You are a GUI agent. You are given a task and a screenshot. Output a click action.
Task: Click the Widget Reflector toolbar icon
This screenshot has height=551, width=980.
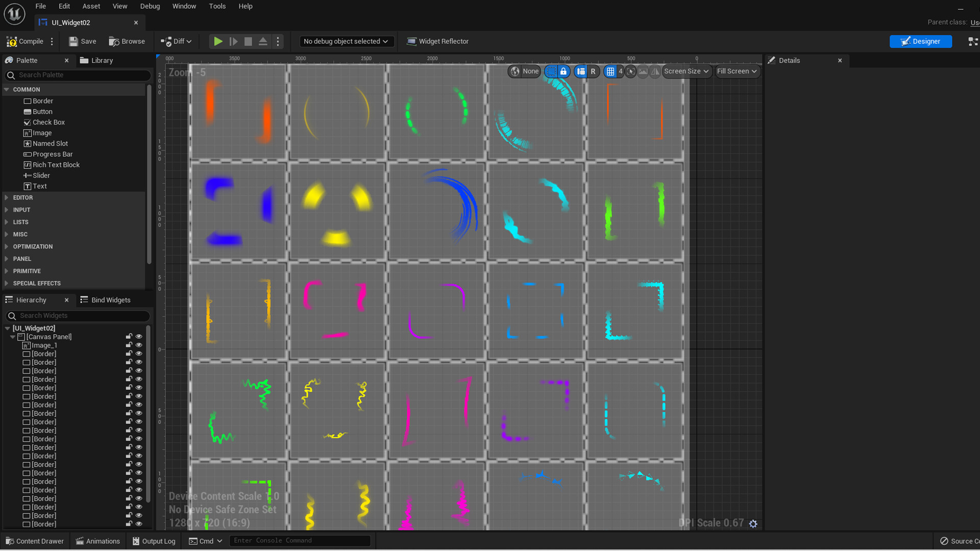coord(411,41)
